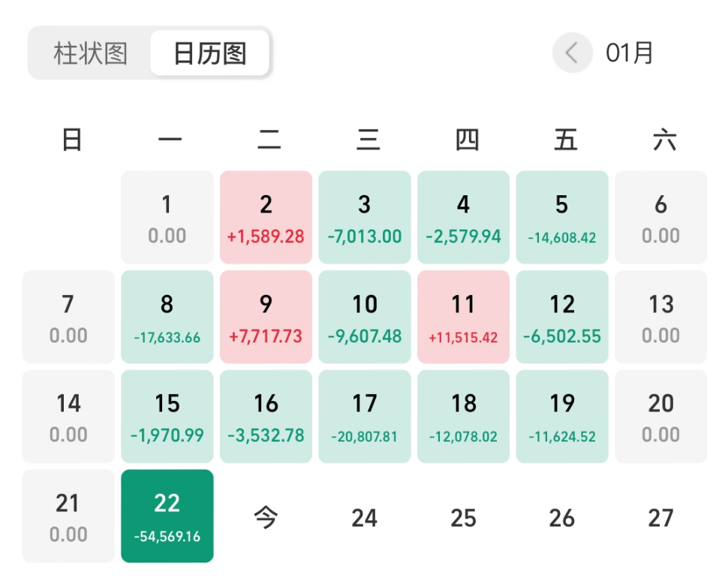Select day 9 showing +7,717.73
The width and height of the screenshot is (728, 579).
[266, 317]
